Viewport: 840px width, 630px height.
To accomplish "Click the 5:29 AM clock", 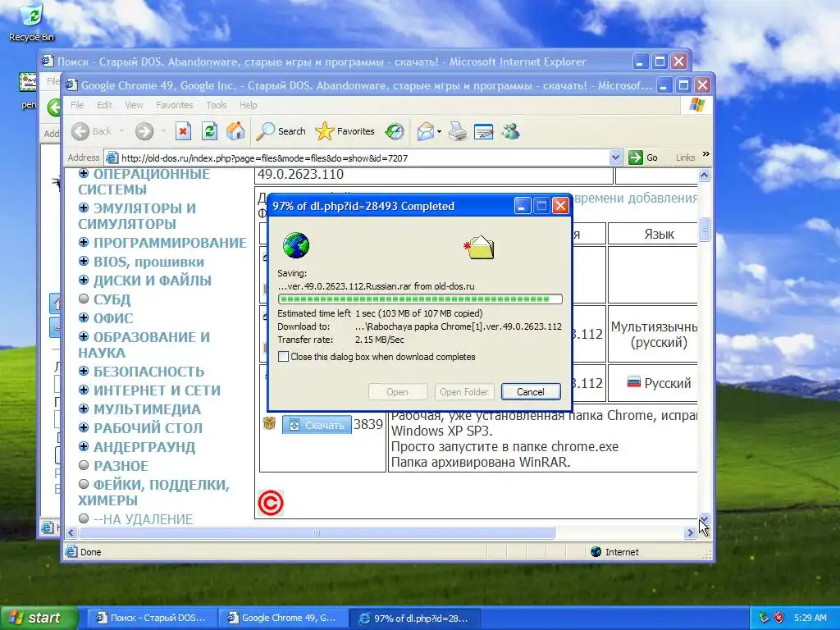I will point(810,618).
